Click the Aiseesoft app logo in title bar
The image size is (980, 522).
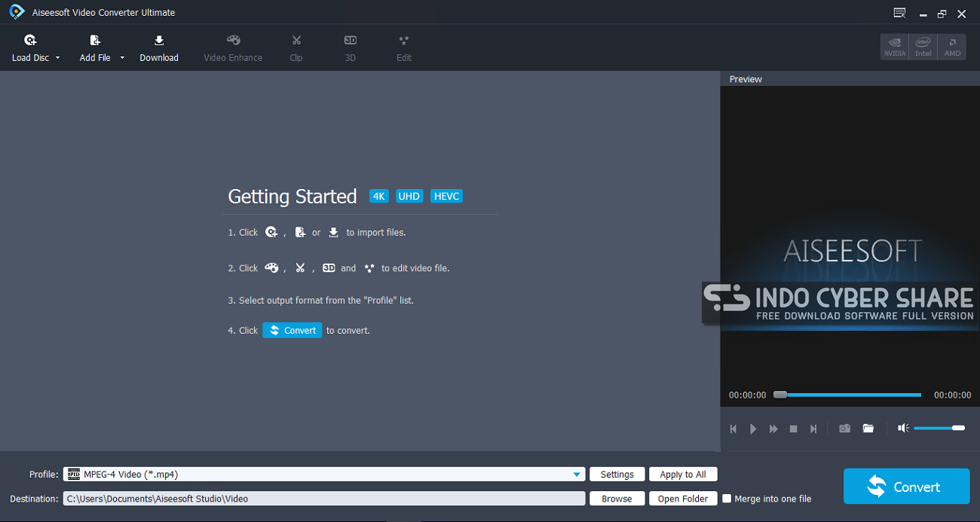[17, 12]
